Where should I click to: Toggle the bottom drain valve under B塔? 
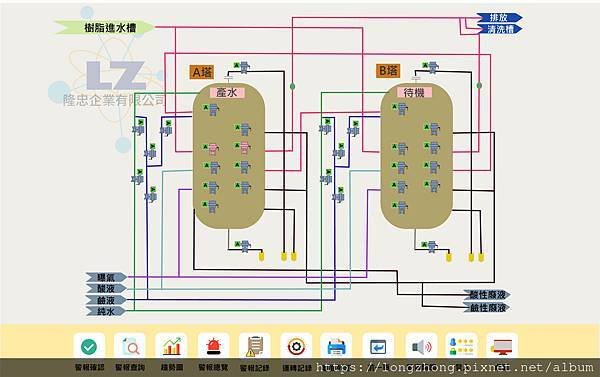pyautogui.click(x=430, y=246)
